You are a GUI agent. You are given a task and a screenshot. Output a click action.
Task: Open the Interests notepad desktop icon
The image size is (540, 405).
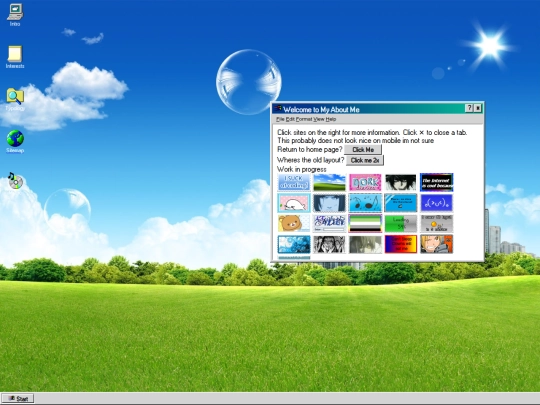click(15, 57)
